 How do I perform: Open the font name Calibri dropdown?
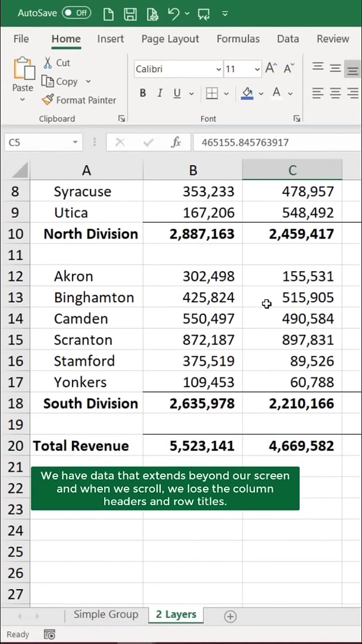[218, 70]
